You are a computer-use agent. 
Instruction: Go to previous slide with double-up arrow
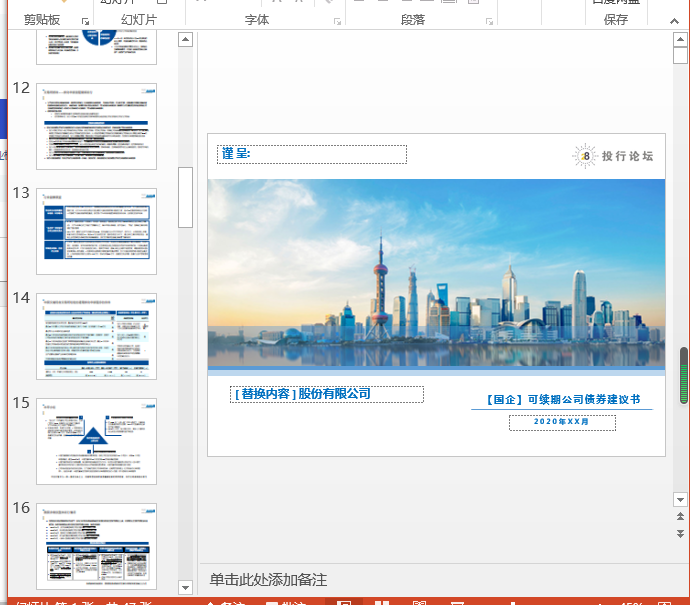680,516
